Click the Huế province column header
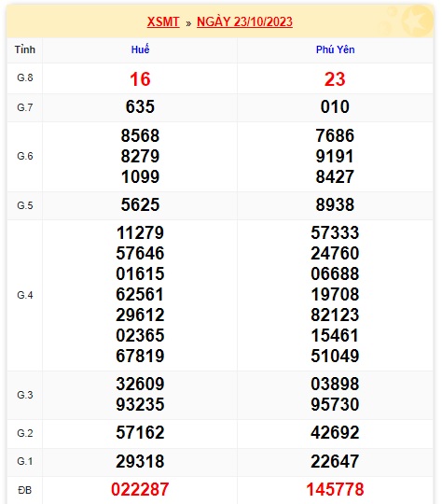 click(x=140, y=49)
